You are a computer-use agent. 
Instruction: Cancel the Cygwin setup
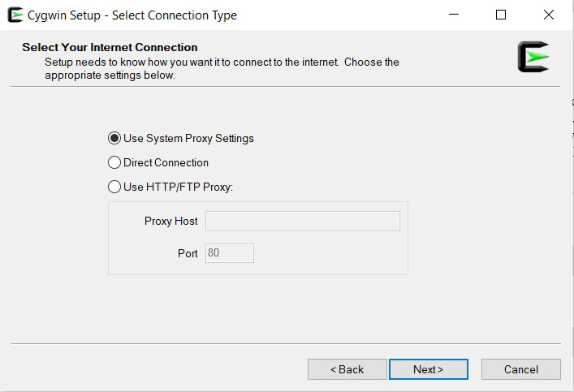tap(520, 369)
